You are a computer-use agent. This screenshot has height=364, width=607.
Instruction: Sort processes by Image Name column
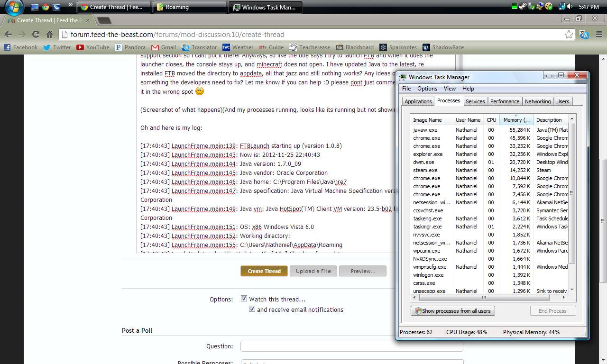click(x=432, y=120)
